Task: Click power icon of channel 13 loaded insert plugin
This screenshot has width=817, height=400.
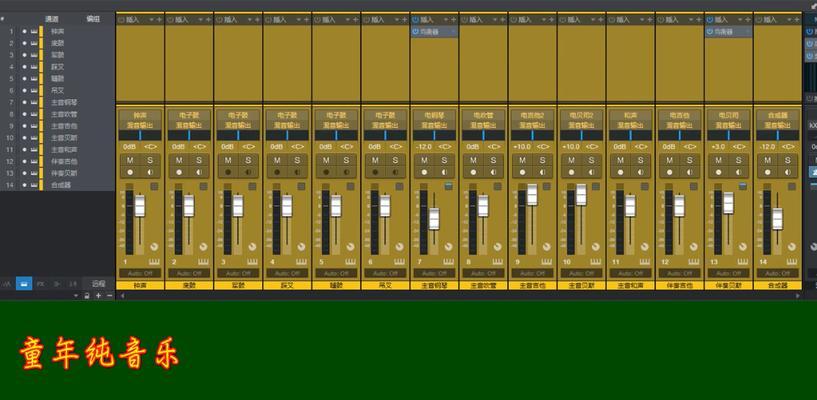Action: tap(710, 32)
